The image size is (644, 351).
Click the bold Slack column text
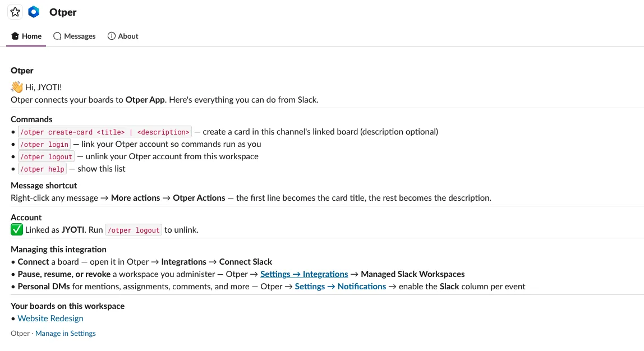449,287
